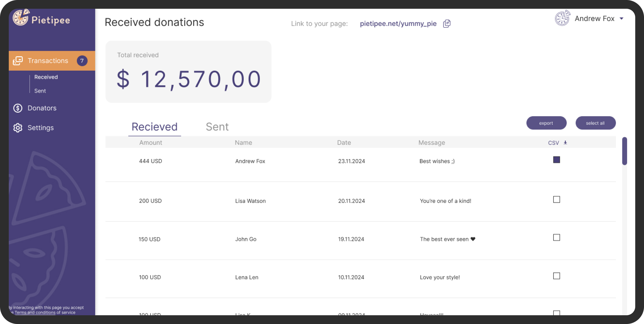The width and height of the screenshot is (644, 324).
Task: Switch to the Sent tab
Action: [x=217, y=127]
